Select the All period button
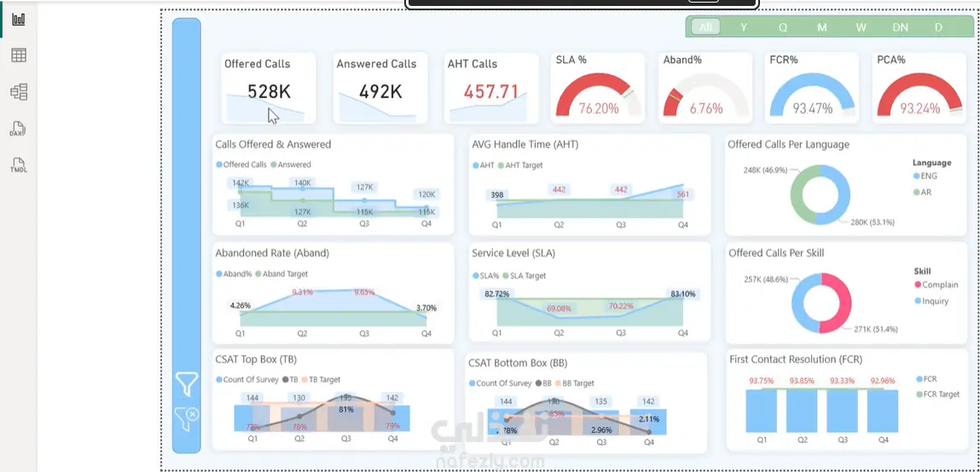This screenshot has width=980, height=472. [x=705, y=26]
